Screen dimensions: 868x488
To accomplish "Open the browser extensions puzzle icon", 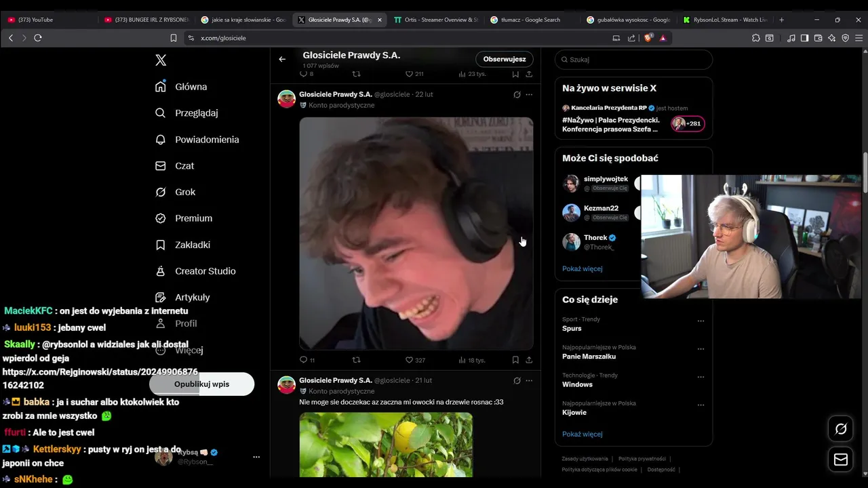I will (756, 38).
